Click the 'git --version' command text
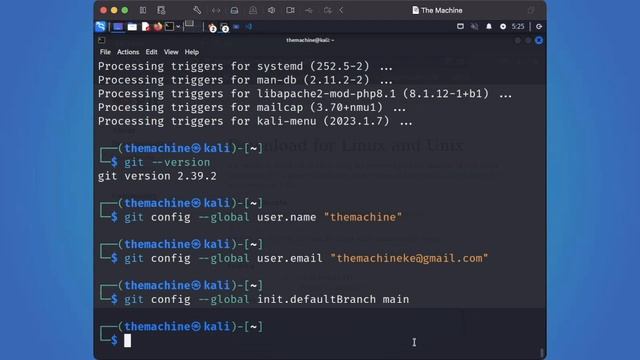This screenshot has width=640, height=360. pos(167,162)
